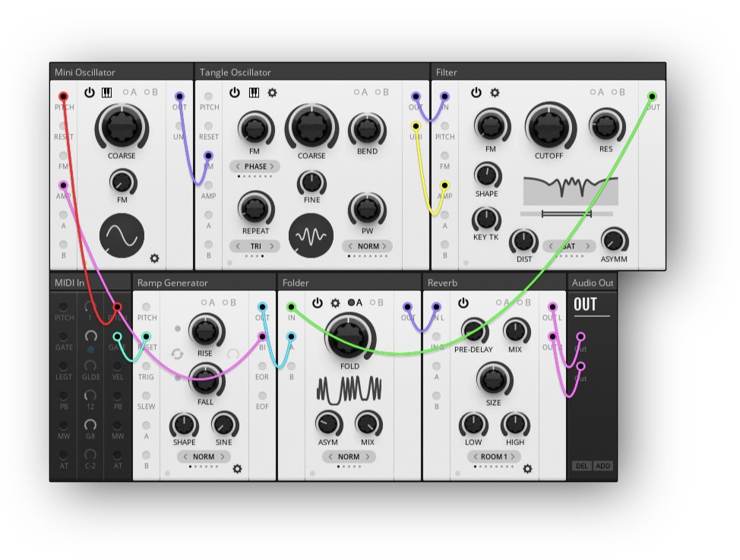This screenshot has height=560, width=740.
Task: Select preset B in Tangle Oscillator
Action: (x=382, y=92)
